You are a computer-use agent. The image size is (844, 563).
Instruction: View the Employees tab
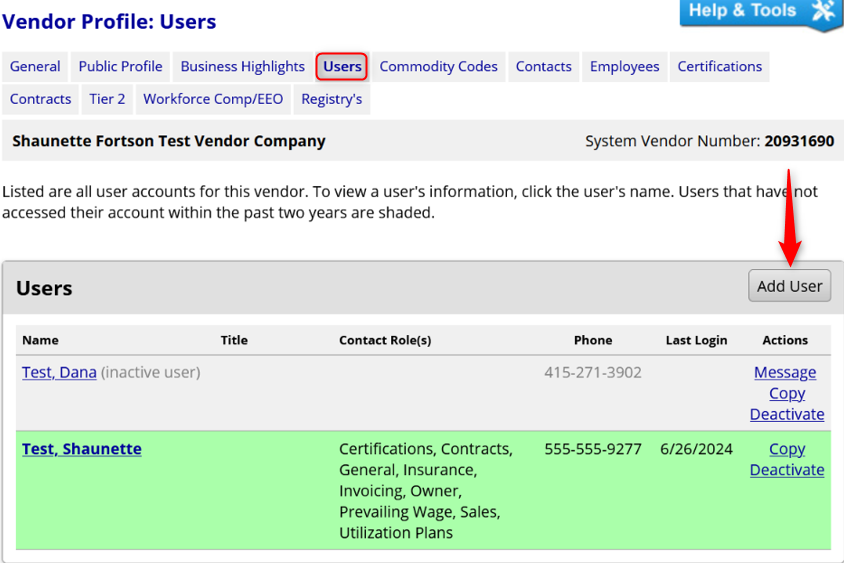tap(624, 67)
